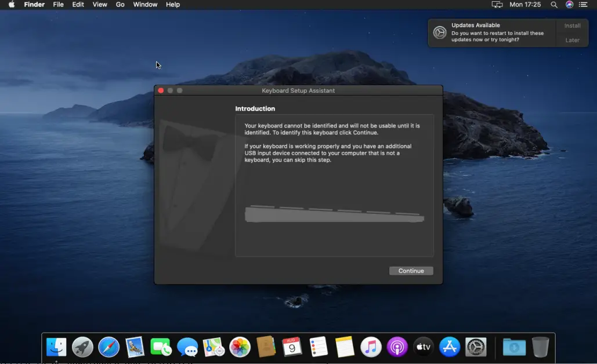Open the Edit menu
Image resolution: width=597 pixels, height=364 pixels.
(78, 5)
